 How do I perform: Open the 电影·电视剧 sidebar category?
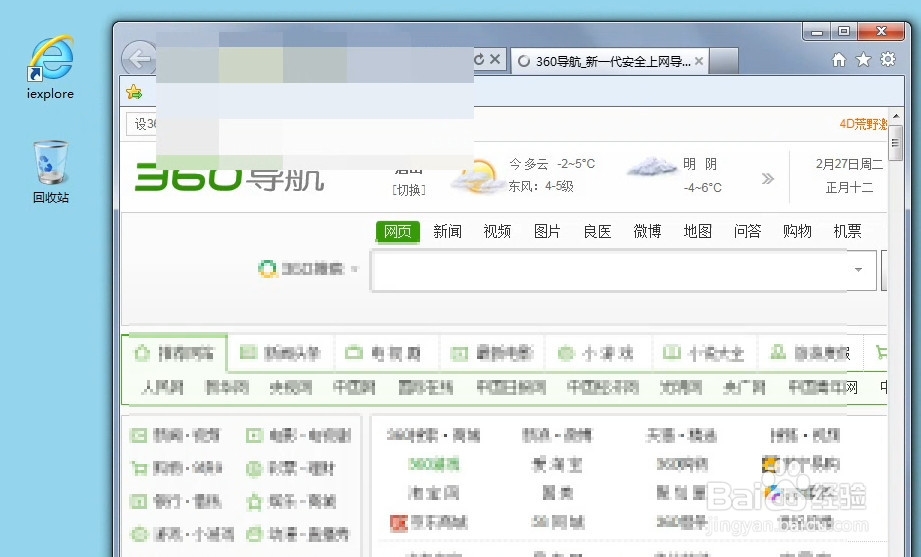pyautogui.click(x=299, y=435)
